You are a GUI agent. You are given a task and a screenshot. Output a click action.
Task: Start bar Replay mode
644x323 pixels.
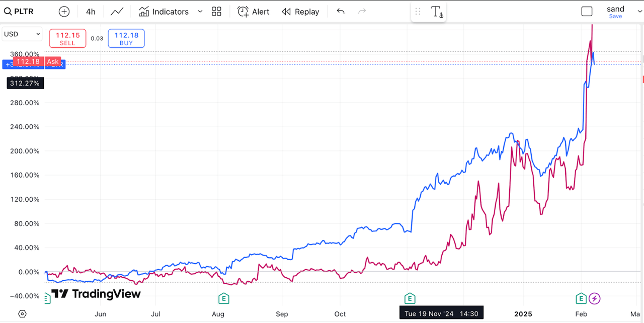click(300, 11)
